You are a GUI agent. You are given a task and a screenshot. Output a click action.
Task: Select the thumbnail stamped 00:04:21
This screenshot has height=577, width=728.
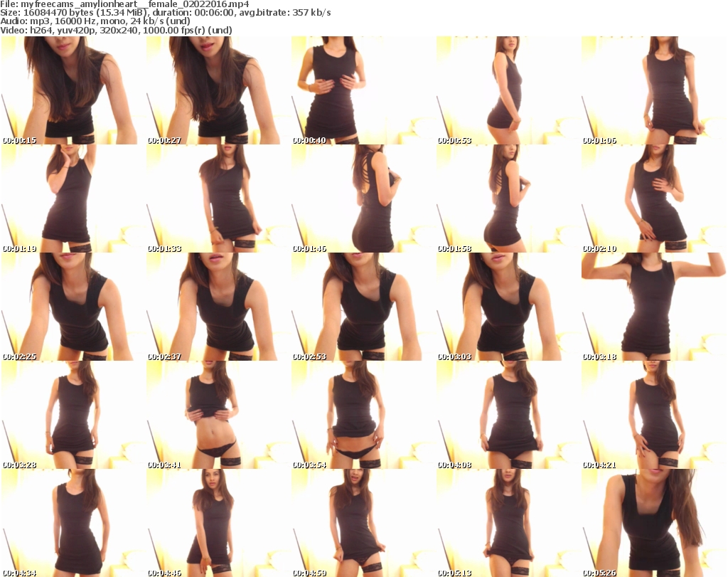tap(654, 415)
